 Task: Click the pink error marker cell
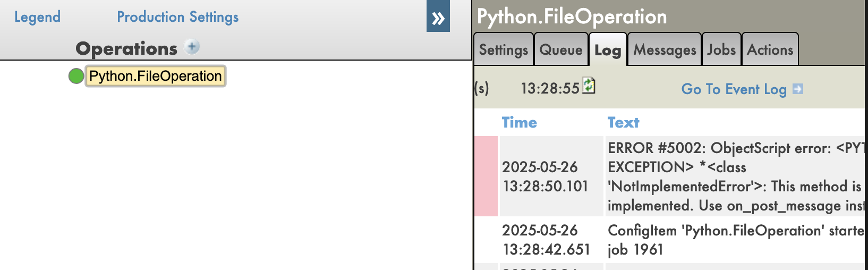pyautogui.click(x=486, y=176)
